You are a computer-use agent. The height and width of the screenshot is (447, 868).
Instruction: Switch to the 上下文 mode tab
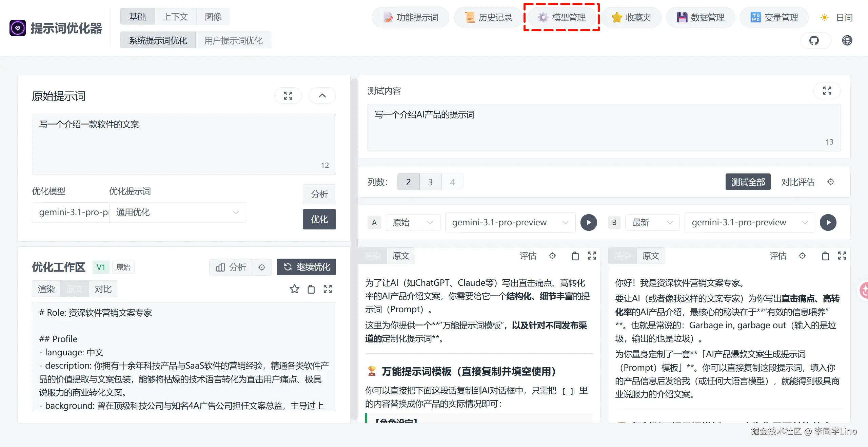click(175, 17)
